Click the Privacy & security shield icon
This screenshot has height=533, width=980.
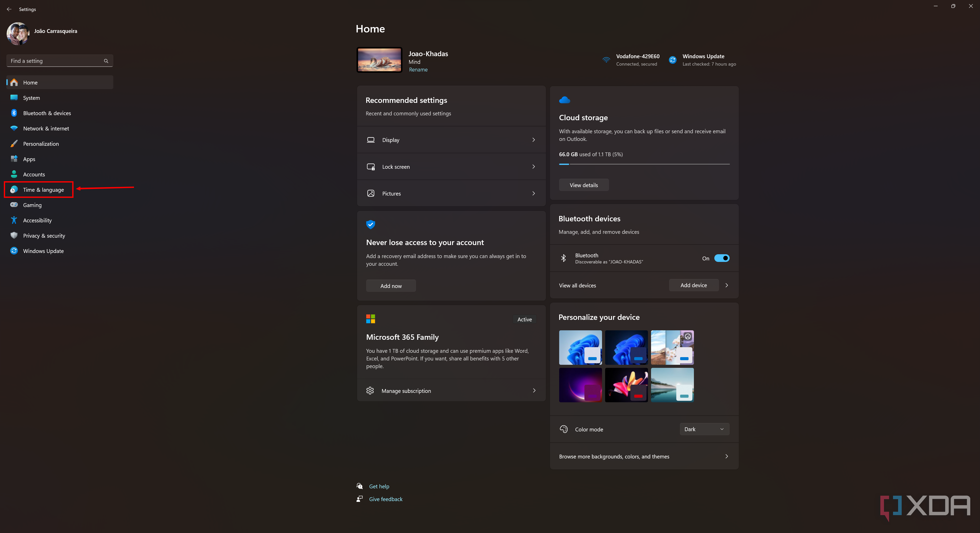(14, 236)
